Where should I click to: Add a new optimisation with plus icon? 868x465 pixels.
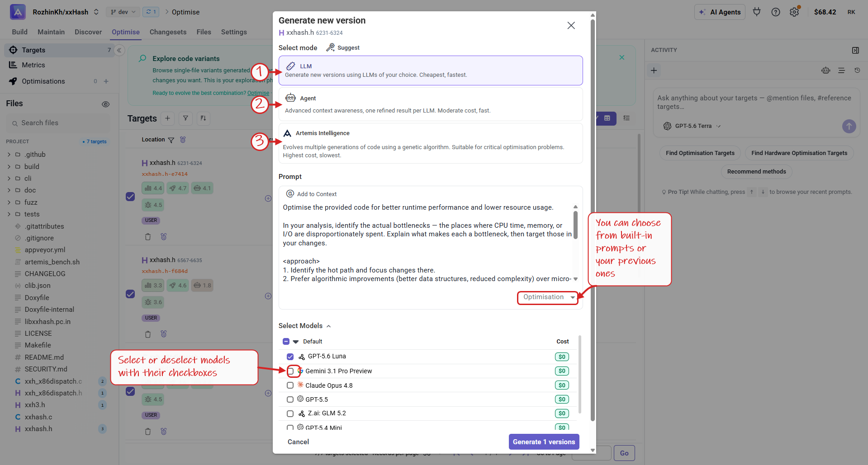(x=106, y=81)
